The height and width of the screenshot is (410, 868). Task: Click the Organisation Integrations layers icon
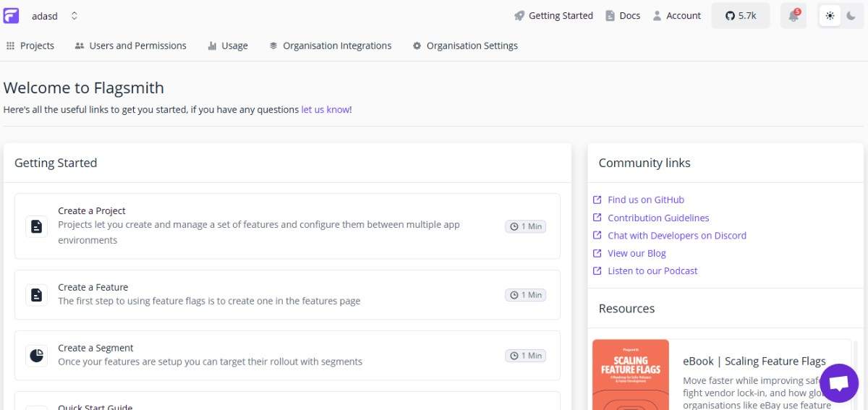[x=273, y=46]
